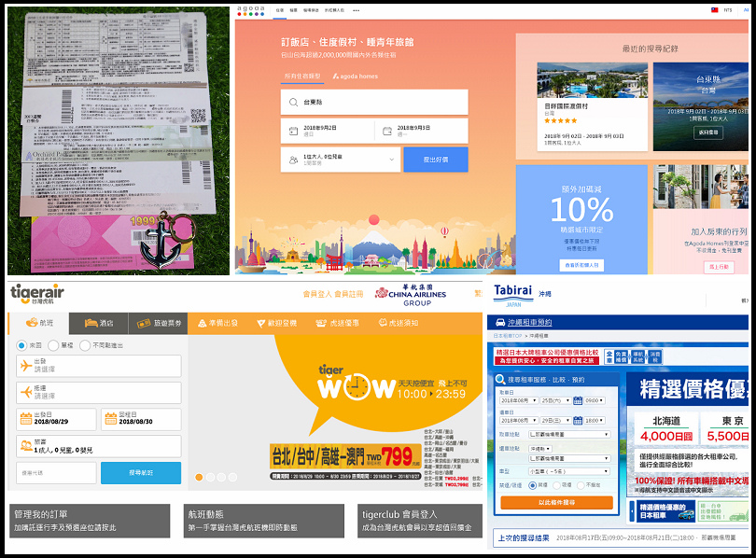The image size is (756, 558).
Task: Open Tabirai return area dropdown 沖繩縣
Action: (x=542, y=449)
